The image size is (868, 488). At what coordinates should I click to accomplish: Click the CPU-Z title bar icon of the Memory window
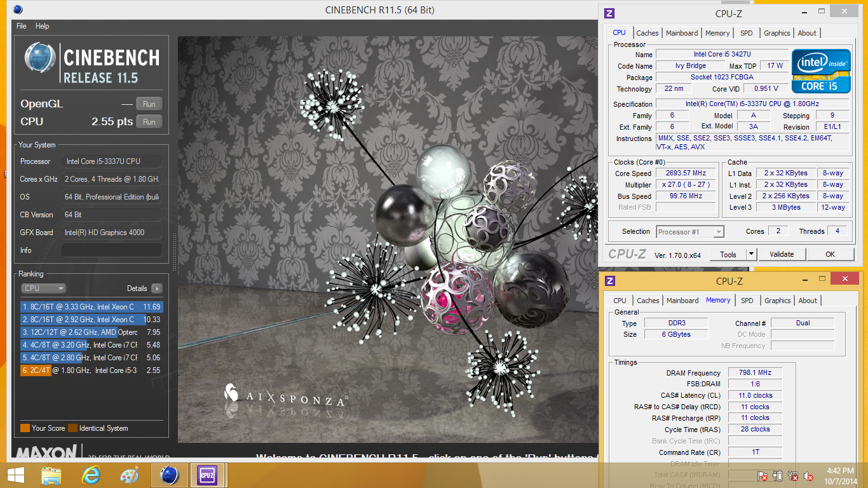(x=610, y=281)
